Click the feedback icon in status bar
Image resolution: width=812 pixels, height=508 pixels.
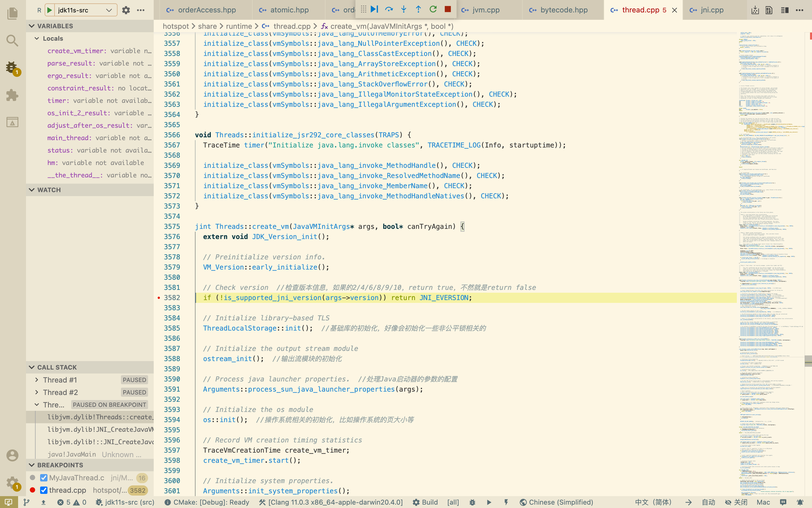[783, 502]
